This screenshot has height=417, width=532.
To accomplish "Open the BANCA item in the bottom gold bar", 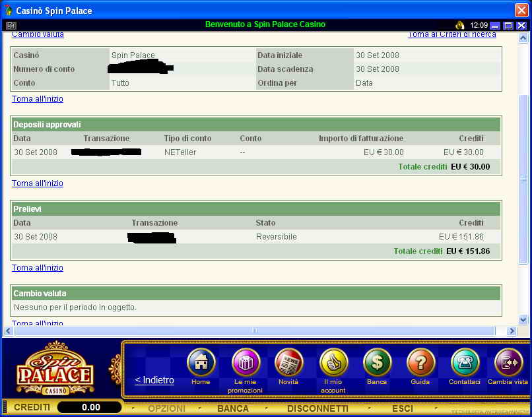I will pos(233,408).
